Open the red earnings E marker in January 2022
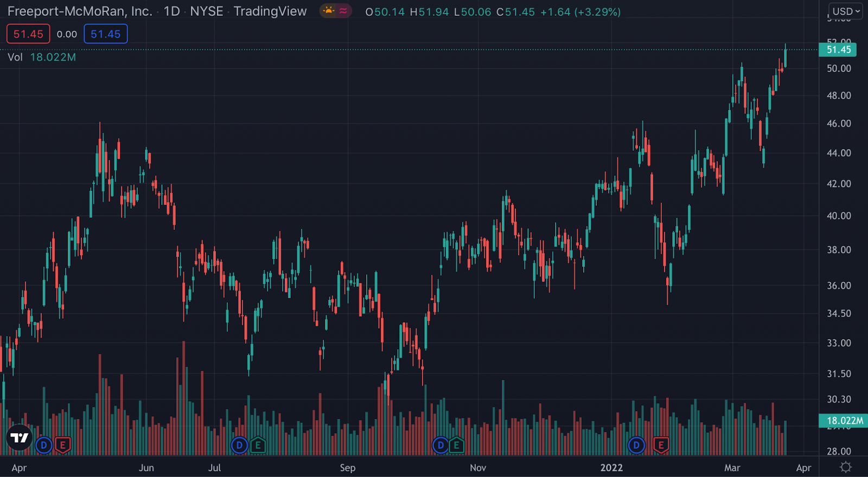The width and height of the screenshot is (868, 477). pyautogui.click(x=661, y=446)
